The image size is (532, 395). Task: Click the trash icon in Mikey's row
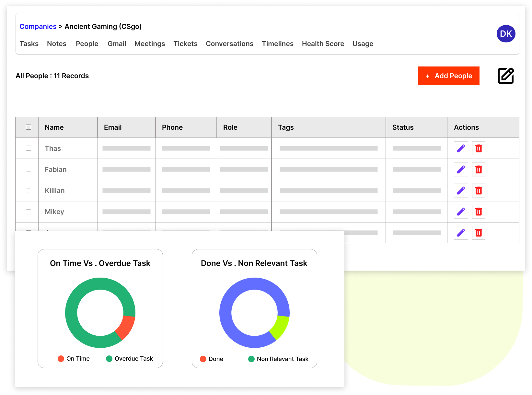(x=479, y=212)
